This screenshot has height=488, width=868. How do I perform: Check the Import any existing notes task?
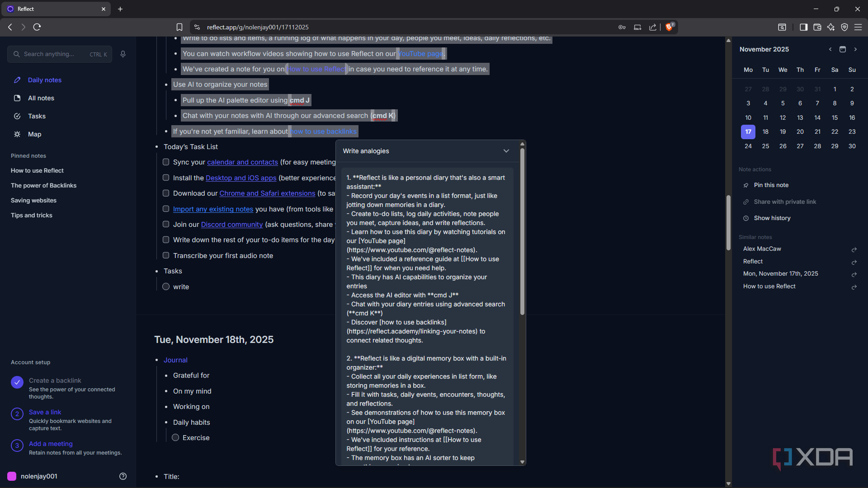tap(166, 209)
